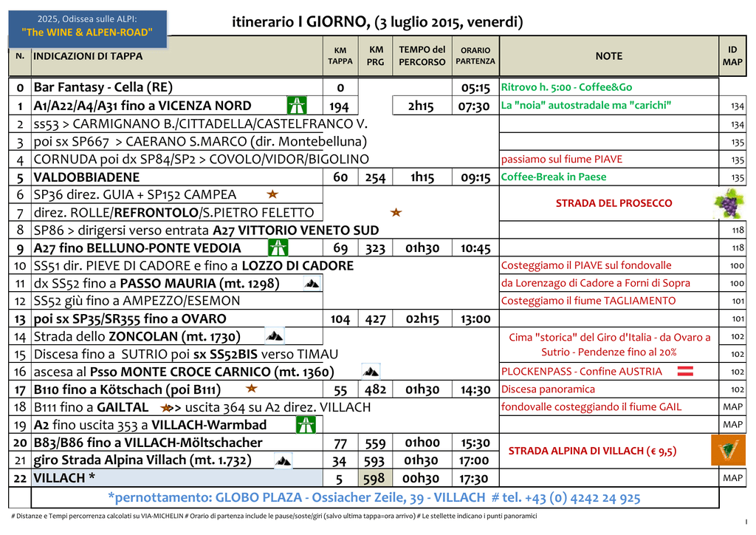Click the MAP entry in the GAILTAL row
The height and width of the screenshot is (535, 756).
(x=732, y=406)
